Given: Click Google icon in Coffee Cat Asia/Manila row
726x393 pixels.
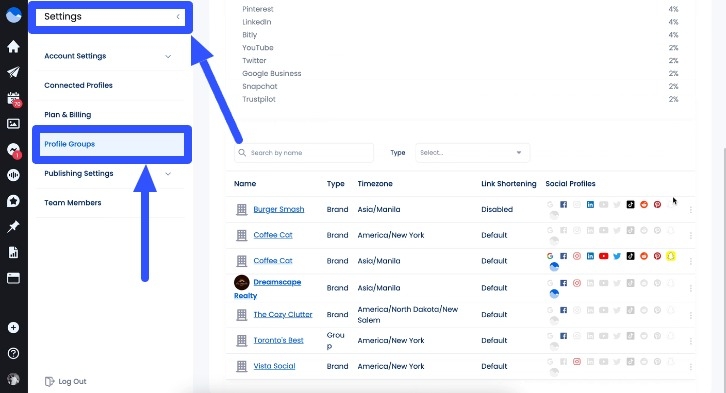Looking at the screenshot, I should 550,256.
